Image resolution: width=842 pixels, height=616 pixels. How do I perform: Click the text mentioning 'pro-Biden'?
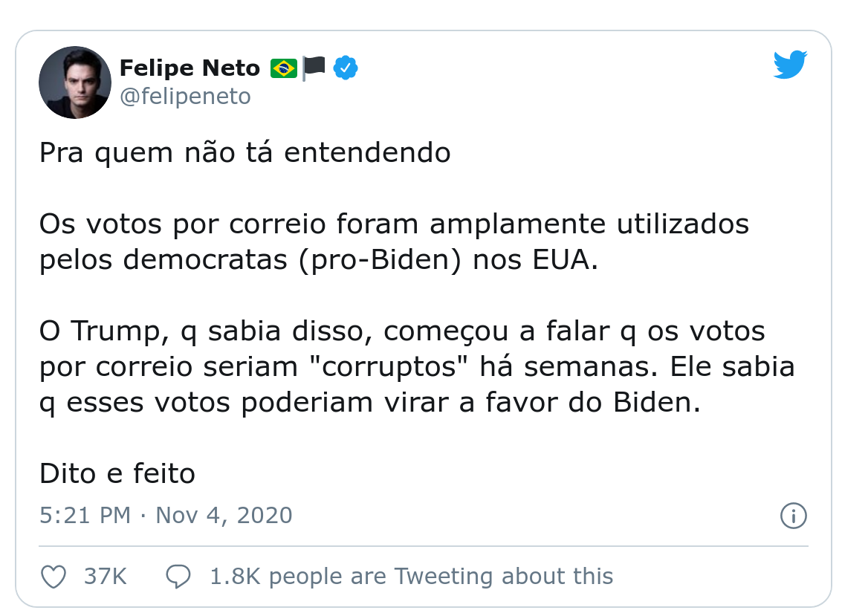point(380,260)
